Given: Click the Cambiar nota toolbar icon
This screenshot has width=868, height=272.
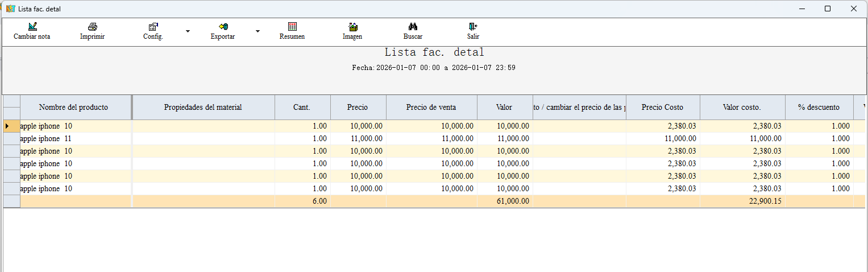Looking at the screenshot, I should click(x=32, y=27).
